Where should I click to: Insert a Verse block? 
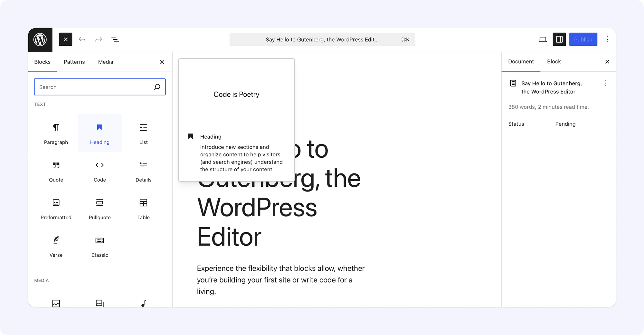(56, 246)
